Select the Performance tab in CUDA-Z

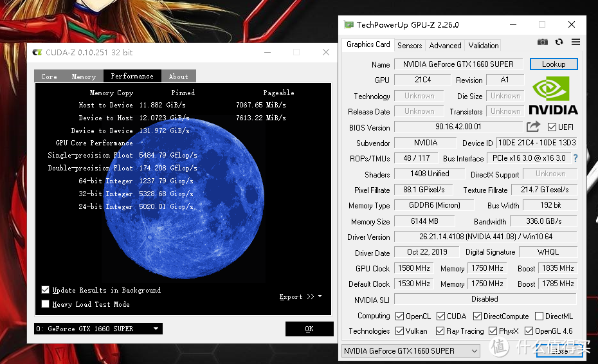(x=132, y=76)
